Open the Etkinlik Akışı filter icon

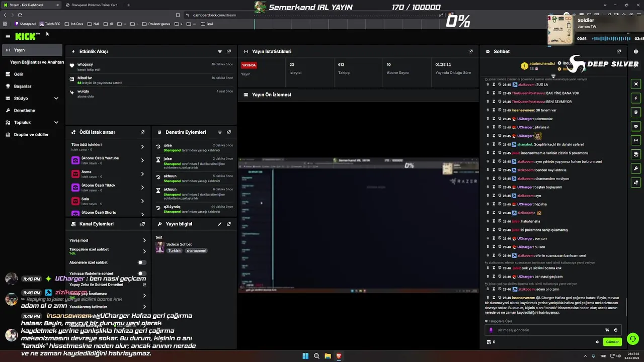coord(220,51)
